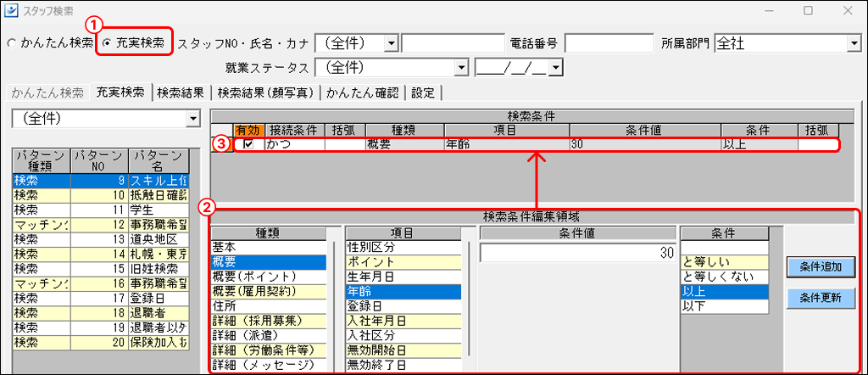Click the スタッフ検索 window app icon

tap(10, 10)
